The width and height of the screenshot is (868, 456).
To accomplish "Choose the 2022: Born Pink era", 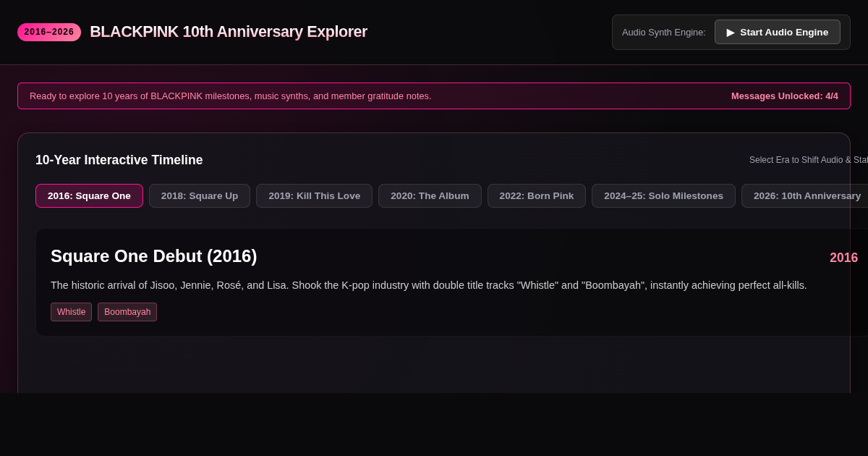I will click(537, 195).
